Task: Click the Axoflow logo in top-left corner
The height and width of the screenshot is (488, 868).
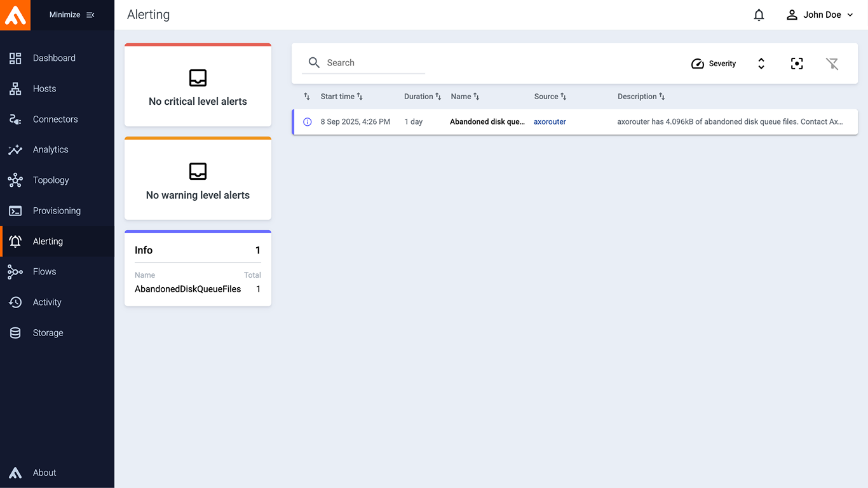Action: (x=15, y=15)
